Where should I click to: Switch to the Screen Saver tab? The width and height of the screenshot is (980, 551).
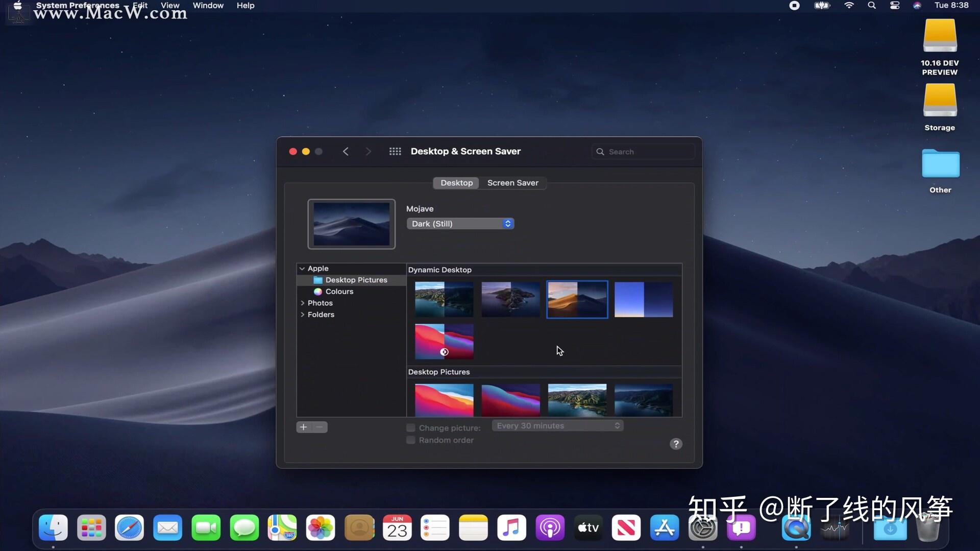pyautogui.click(x=512, y=183)
